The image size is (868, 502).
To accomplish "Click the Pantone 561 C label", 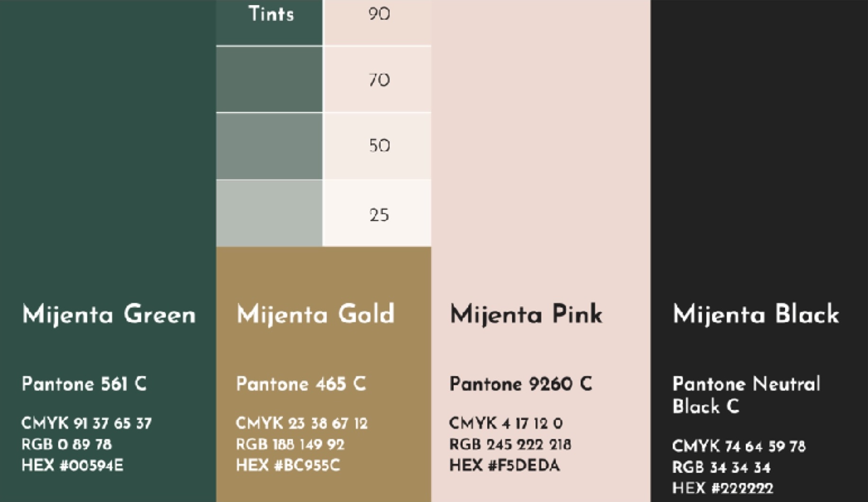I will pyautogui.click(x=84, y=383).
